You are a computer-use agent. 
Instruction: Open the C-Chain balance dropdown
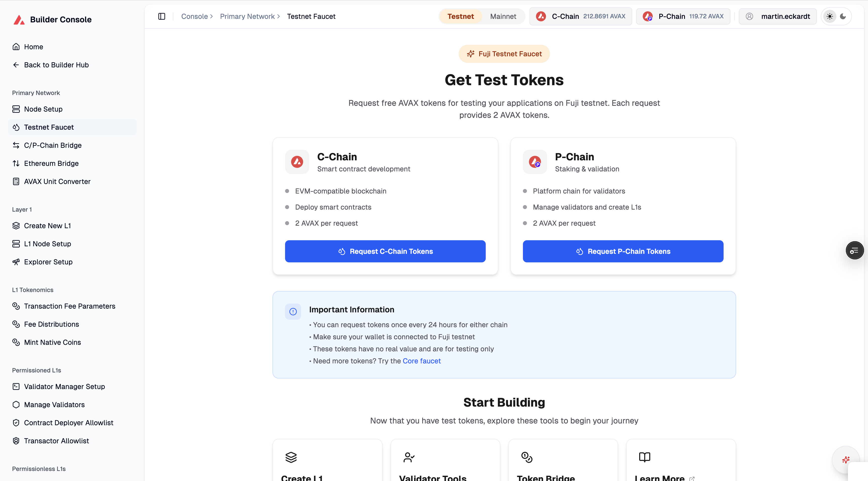(581, 16)
